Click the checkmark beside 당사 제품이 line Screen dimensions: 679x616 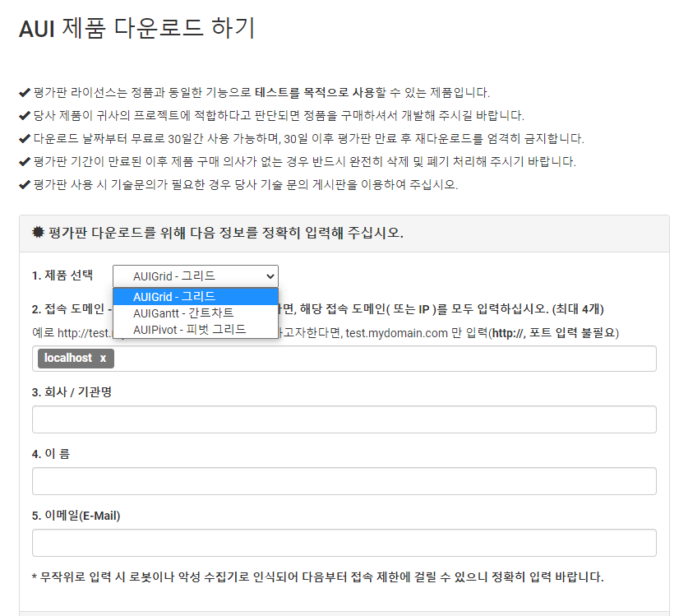coord(25,115)
